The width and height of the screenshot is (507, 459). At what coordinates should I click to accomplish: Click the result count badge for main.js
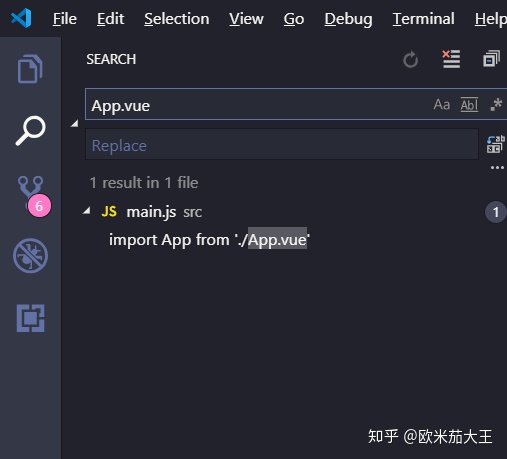pyautogui.click(x=496, y=212)
